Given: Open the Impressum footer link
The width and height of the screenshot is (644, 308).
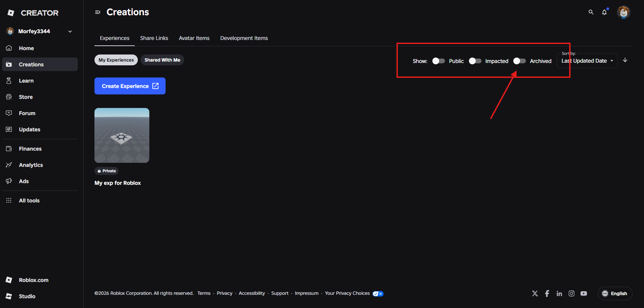Looking at the screenshot, I should (x=306, y=293).
